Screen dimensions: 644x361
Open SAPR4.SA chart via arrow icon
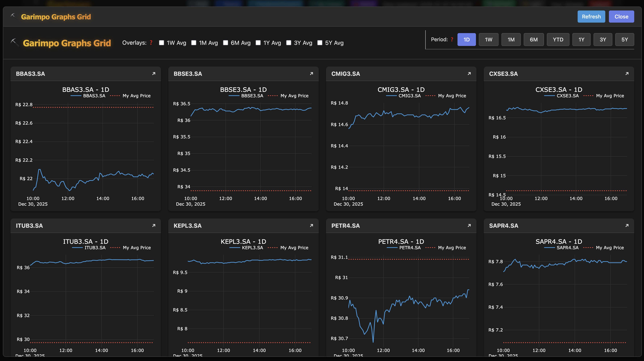[x=627, y=226]
